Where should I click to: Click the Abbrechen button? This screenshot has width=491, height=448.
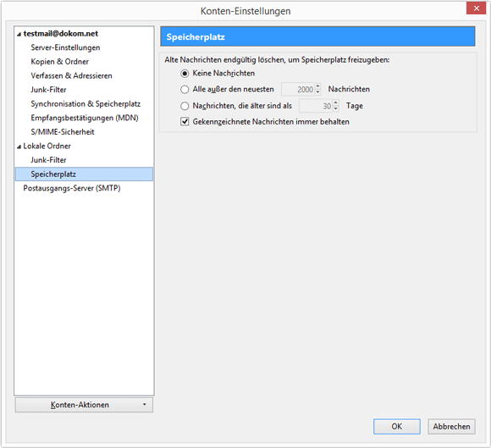point(451,426)
